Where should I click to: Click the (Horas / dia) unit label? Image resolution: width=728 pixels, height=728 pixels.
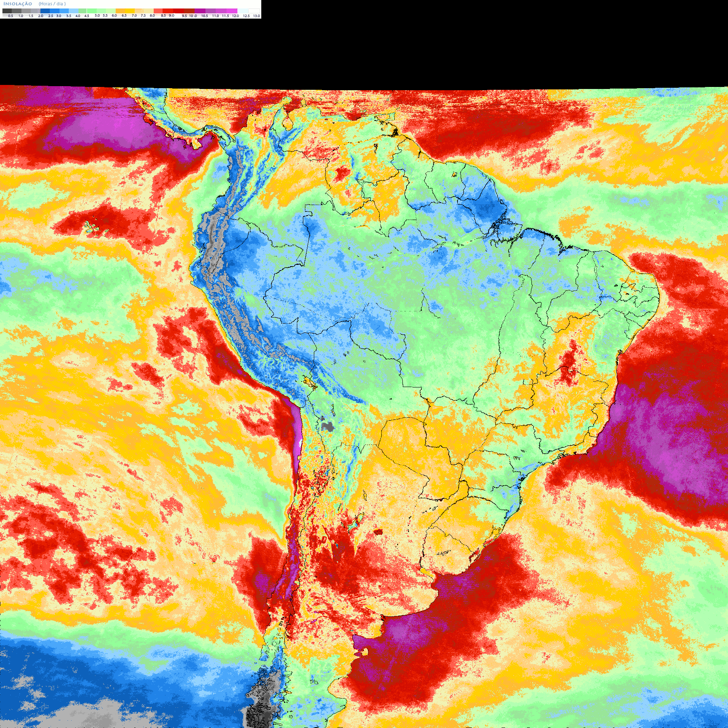click(52, 4)
